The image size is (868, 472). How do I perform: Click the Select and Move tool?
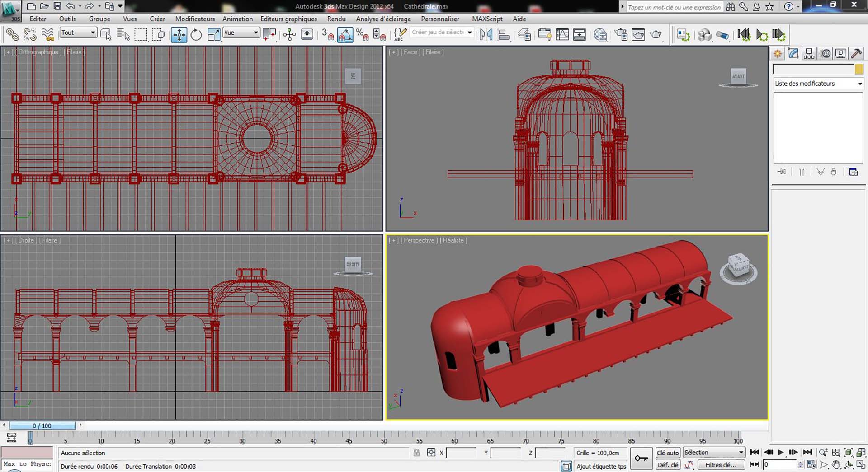(179, 35)
